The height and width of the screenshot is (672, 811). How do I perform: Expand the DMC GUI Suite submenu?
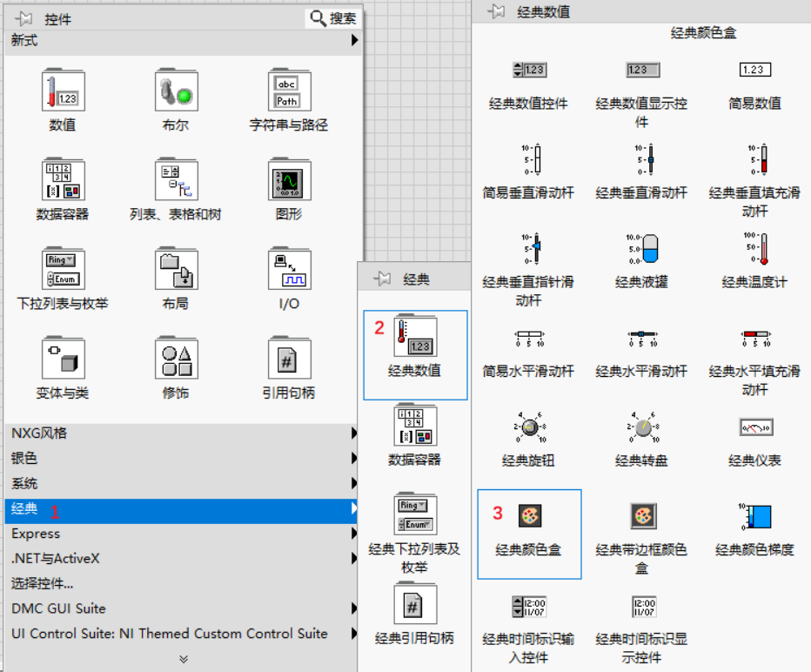[x=354, y=608]
